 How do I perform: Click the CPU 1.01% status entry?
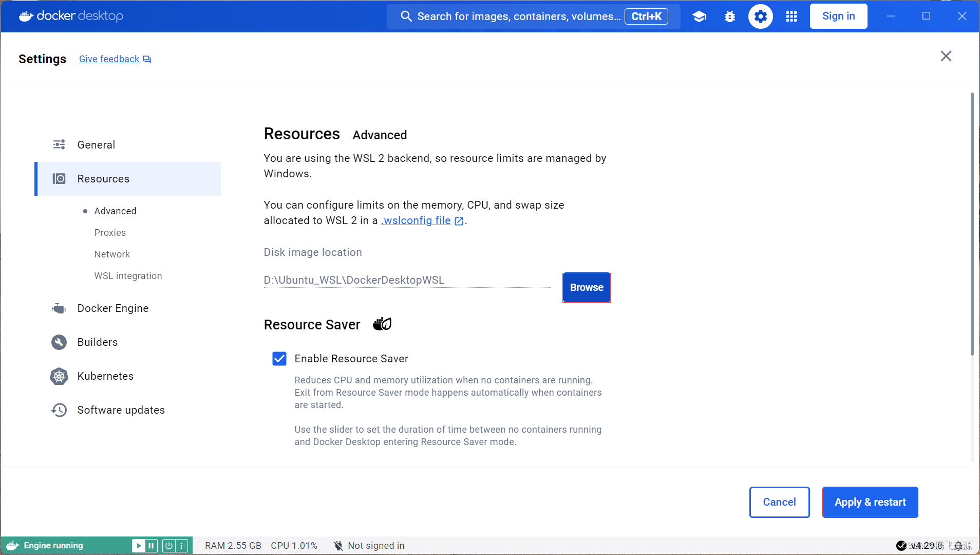pos(294,546)
